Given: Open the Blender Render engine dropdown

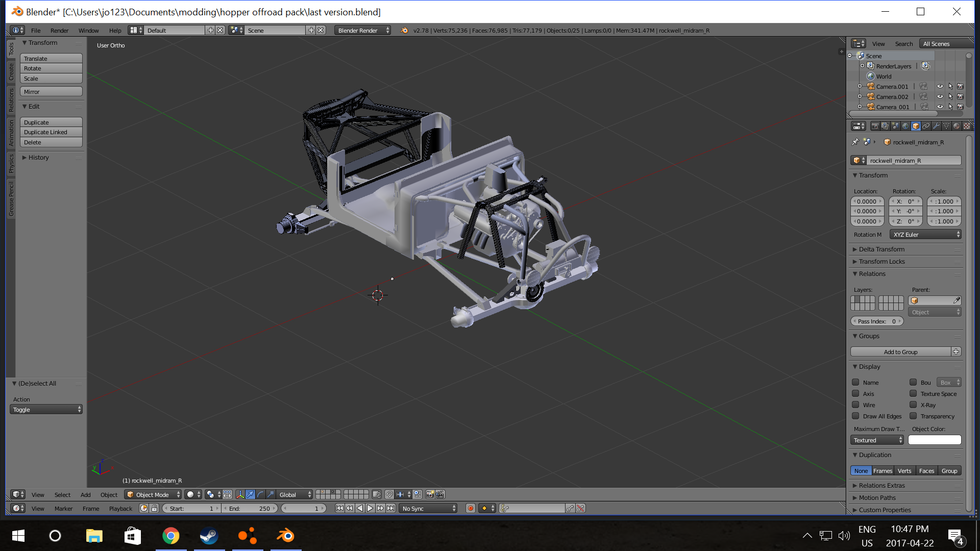Looking at the screenshot, I should pos(363,30).
